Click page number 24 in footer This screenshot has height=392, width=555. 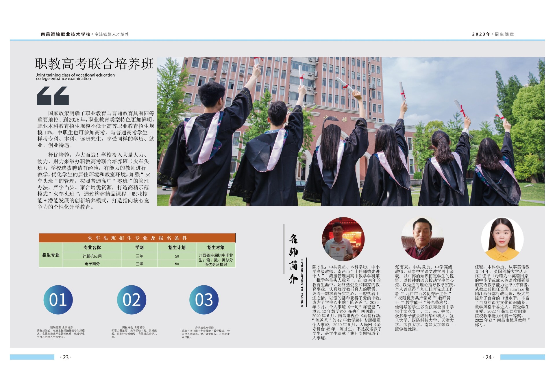[x=489, y=357]
